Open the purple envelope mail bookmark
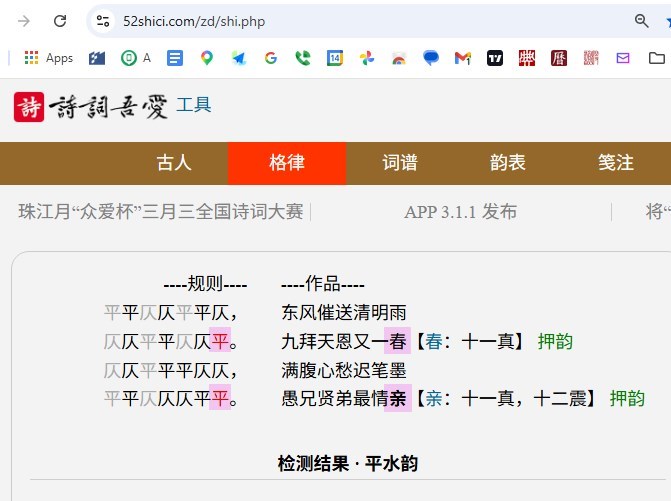Viewport: 671px width, 501px height. (623, 58)
